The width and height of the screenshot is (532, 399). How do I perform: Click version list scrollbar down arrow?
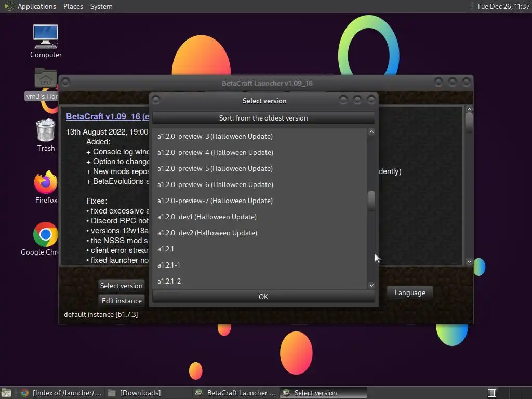371,285
